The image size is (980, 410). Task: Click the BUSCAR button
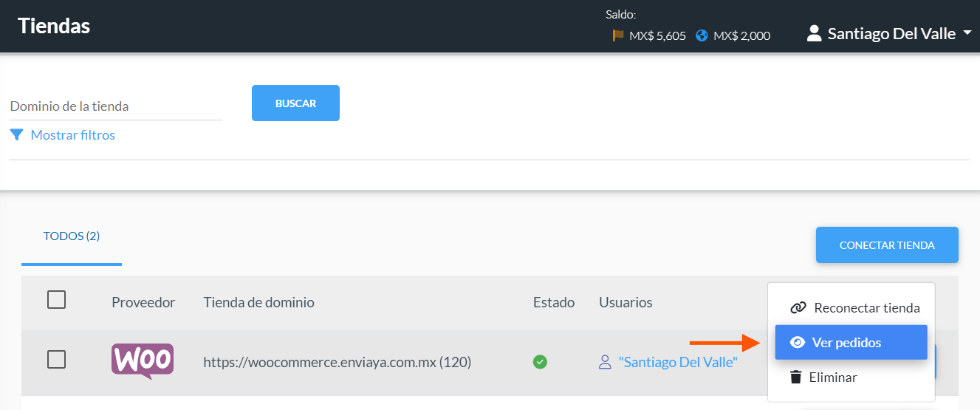(295, 103)
